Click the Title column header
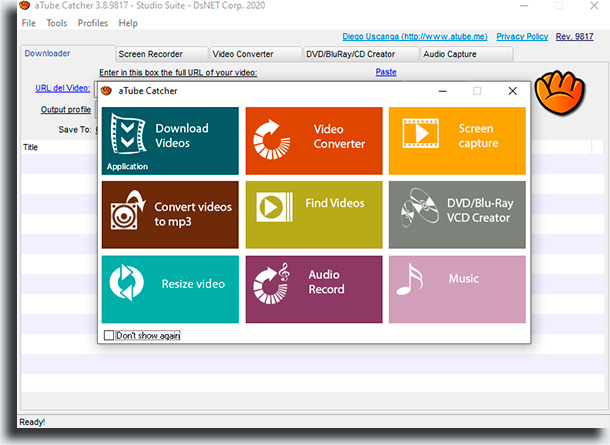This screenshot has width=610, height=445. (x=30, y=147)
